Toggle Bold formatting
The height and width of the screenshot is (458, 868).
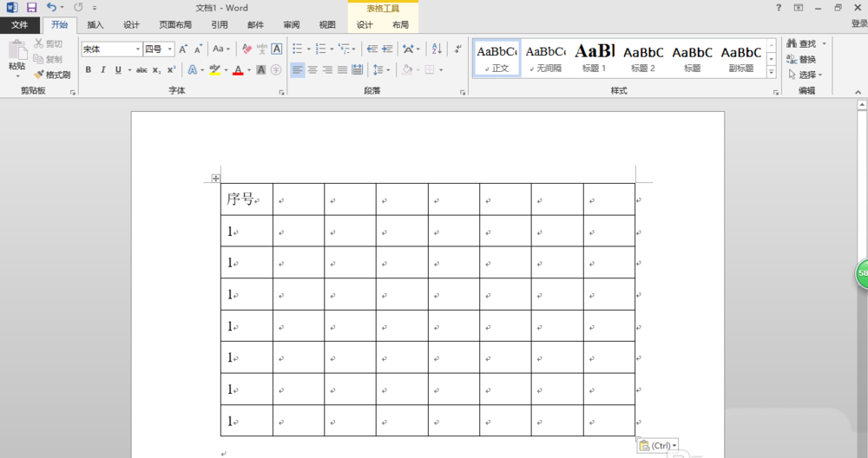[x=88, y=70]
